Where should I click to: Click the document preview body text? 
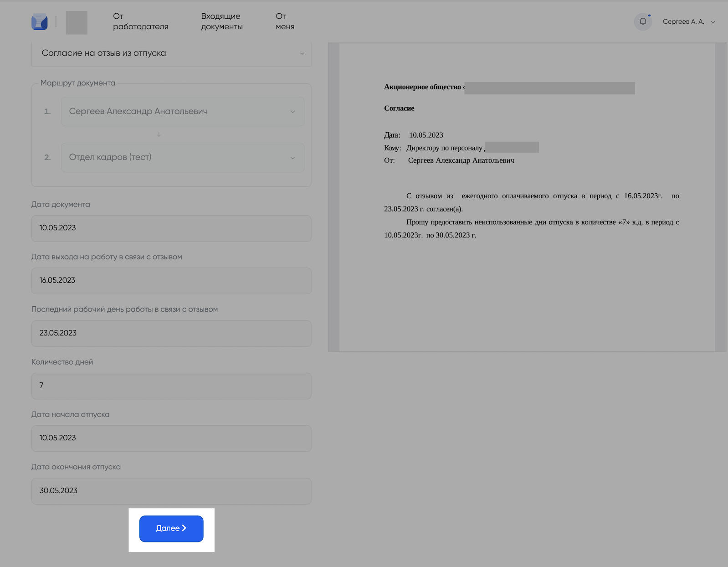pyautogui.click(x=531, y=215)
